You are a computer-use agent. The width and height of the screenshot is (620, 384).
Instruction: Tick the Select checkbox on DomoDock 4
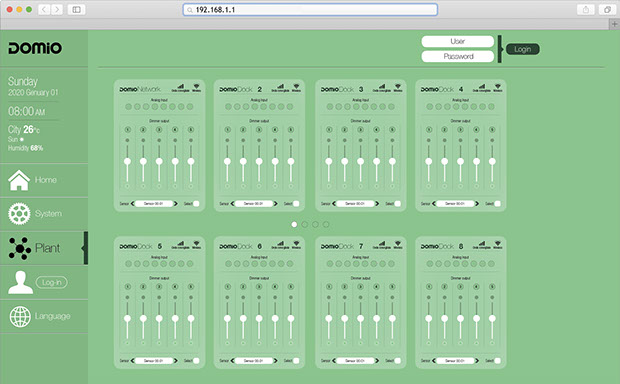[498, 204]
